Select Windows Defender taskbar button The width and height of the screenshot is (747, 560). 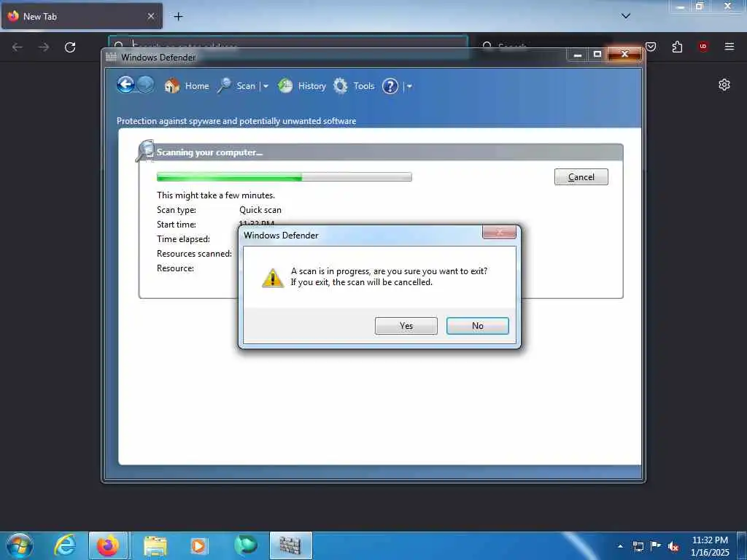click(x=290, y=545)
